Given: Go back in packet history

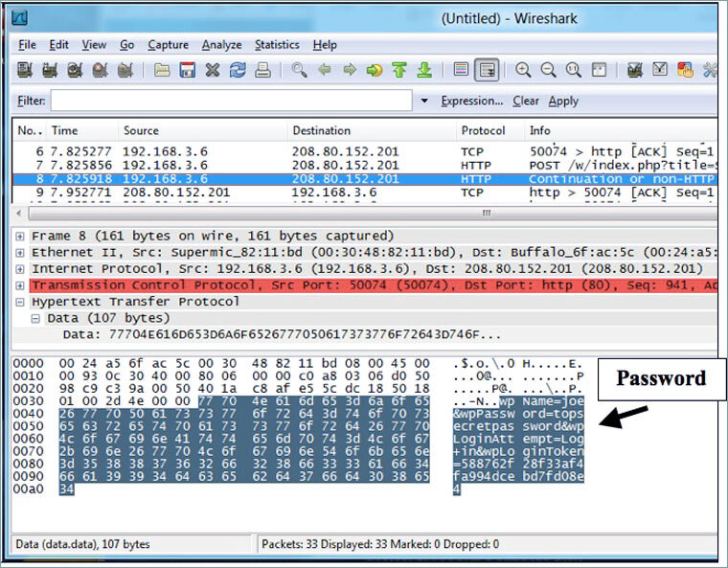Looking at the screenshot, I should click(x=325, y=70).
